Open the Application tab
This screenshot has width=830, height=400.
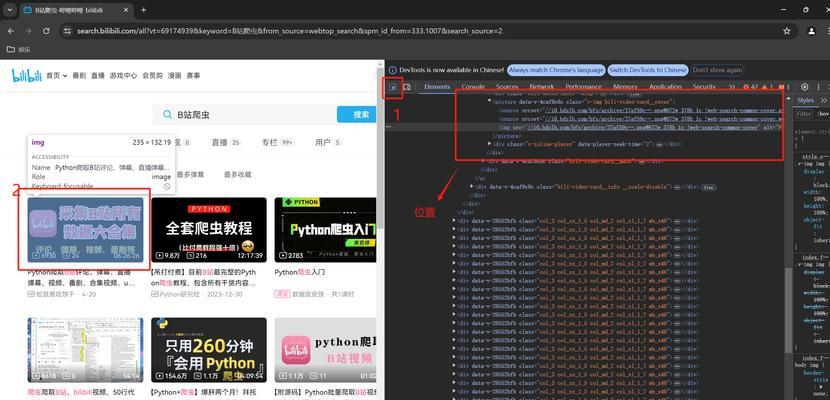665,87
